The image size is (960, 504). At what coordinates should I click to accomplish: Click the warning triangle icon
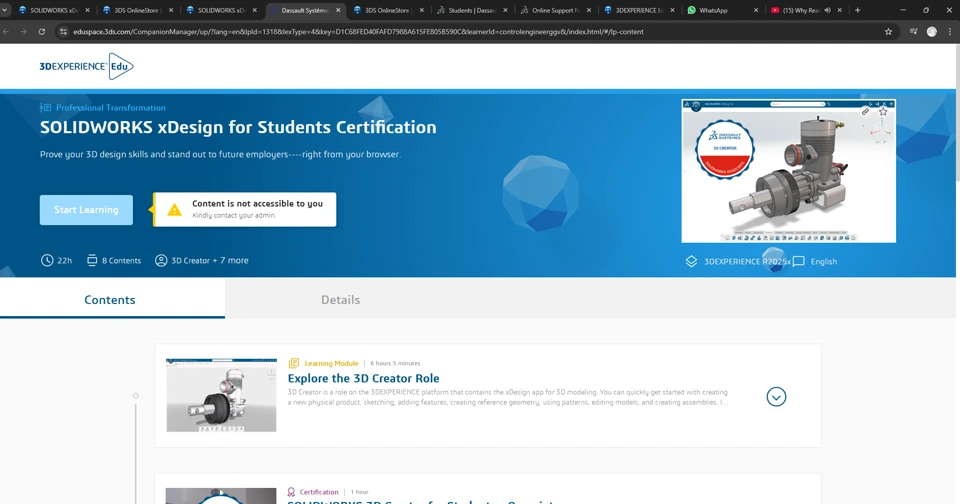pyautogui.click(x=174, y=210)
